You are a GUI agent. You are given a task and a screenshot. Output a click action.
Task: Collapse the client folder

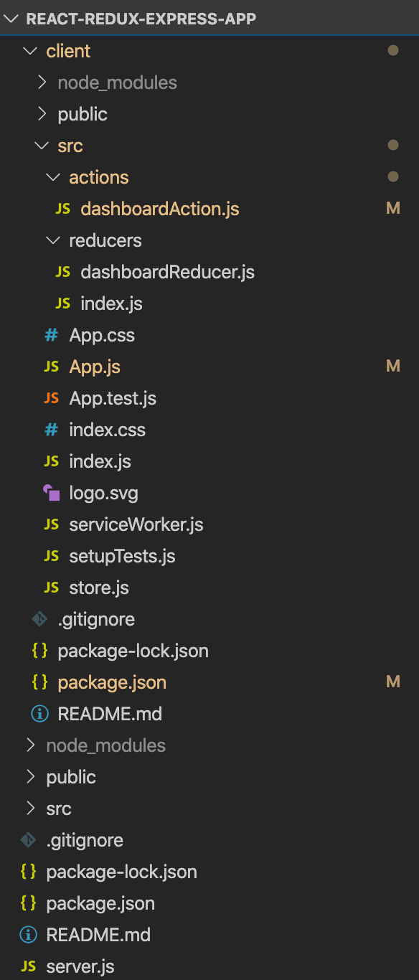pos(29,50)
